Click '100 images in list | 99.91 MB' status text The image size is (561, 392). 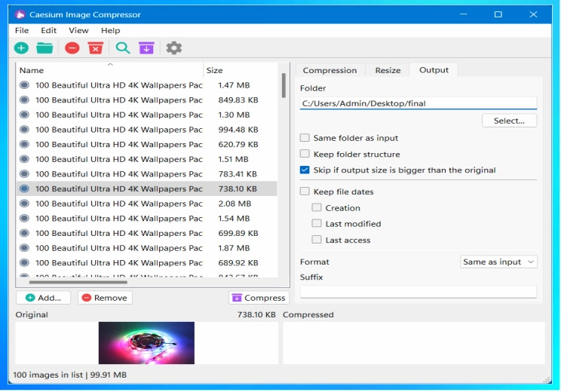click(x=70, y=375)
